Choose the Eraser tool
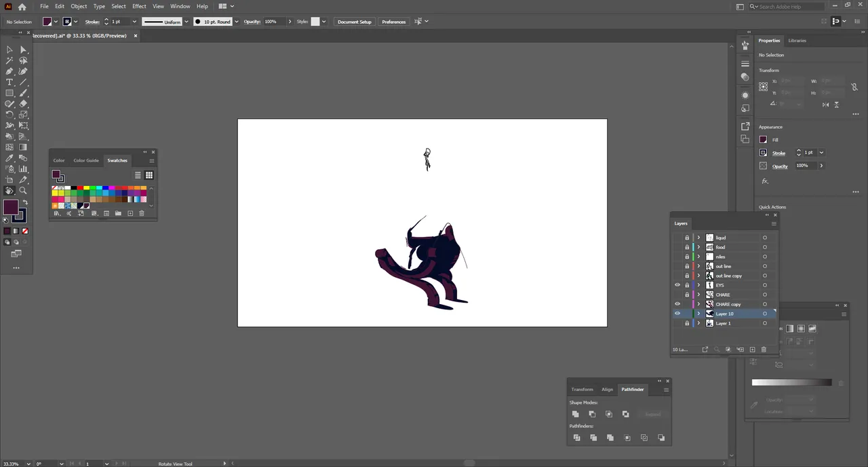The width and height of the screenshot is (868, 467). tap(23, 104)
